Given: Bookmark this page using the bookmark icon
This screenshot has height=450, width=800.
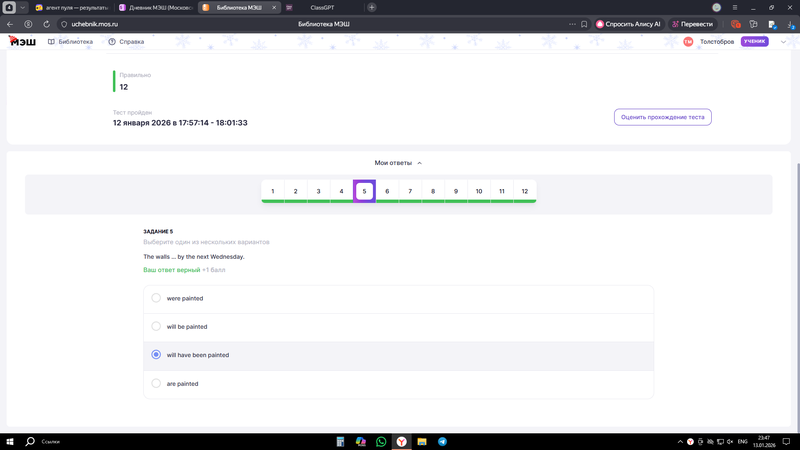Looking at the screenshot, I should click(584, 24).
